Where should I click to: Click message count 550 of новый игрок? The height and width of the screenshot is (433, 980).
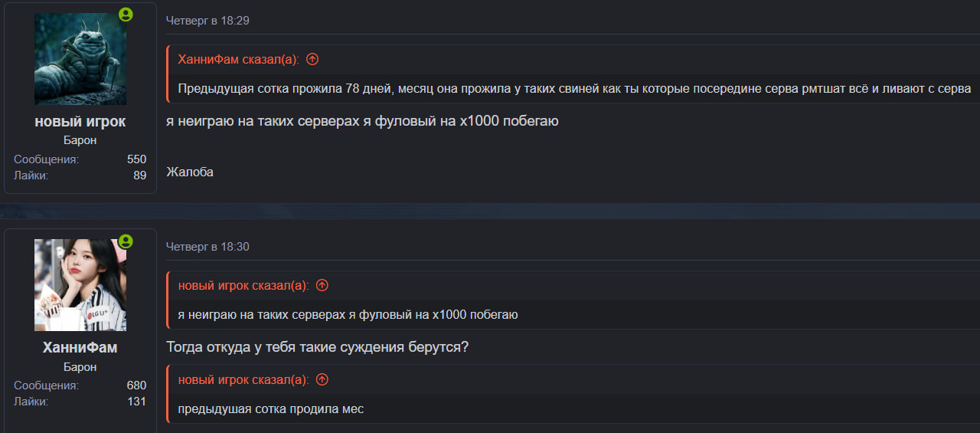click(x=136, y=159)
